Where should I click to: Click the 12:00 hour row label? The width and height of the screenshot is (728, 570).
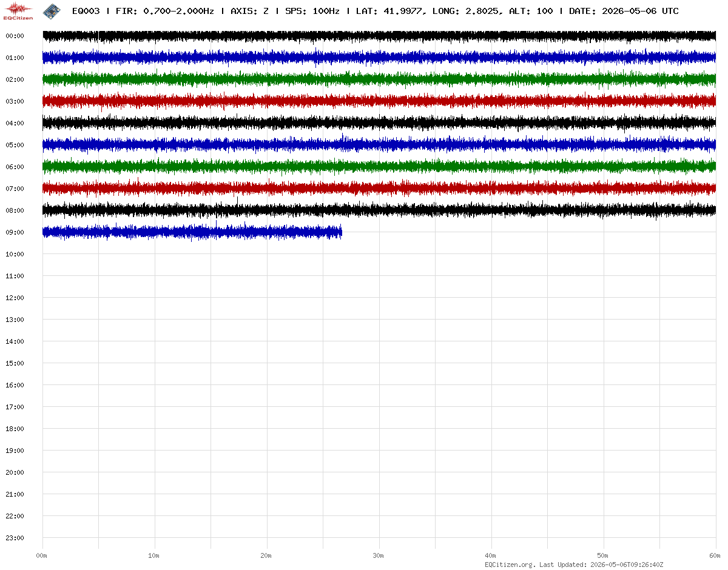[15, 298]
